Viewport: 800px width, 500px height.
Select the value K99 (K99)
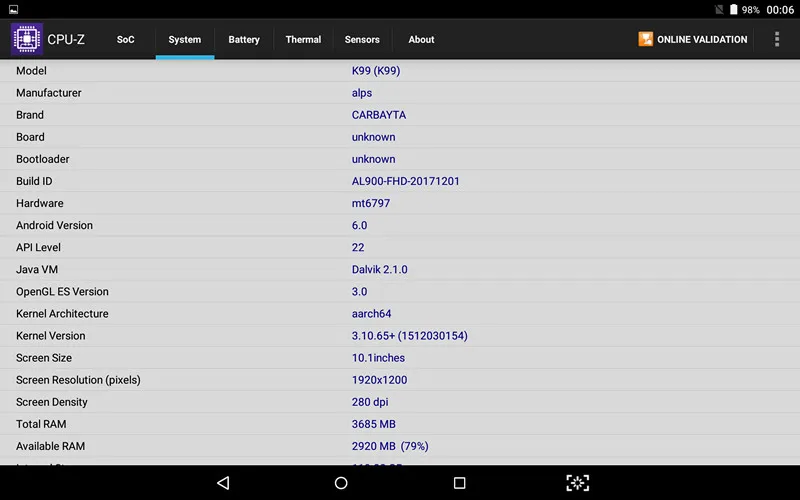pos(376,71)
